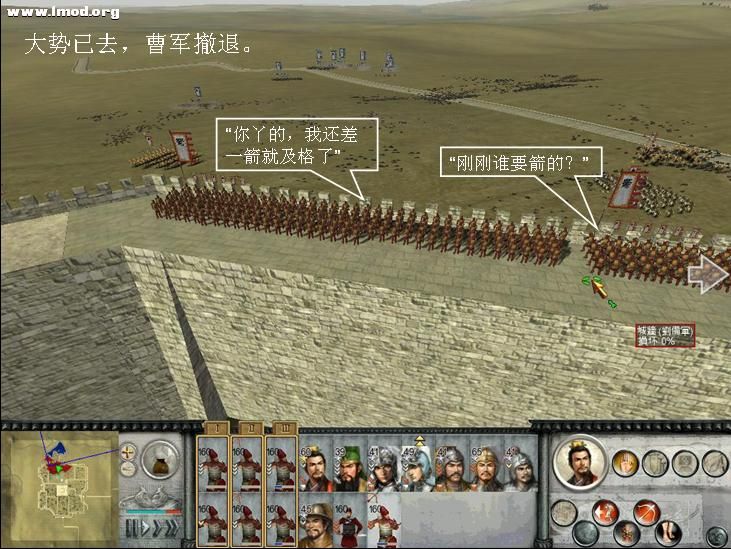Click the guard mode shield icon
This screenshot has height=549, width=731.
[656, 463]
